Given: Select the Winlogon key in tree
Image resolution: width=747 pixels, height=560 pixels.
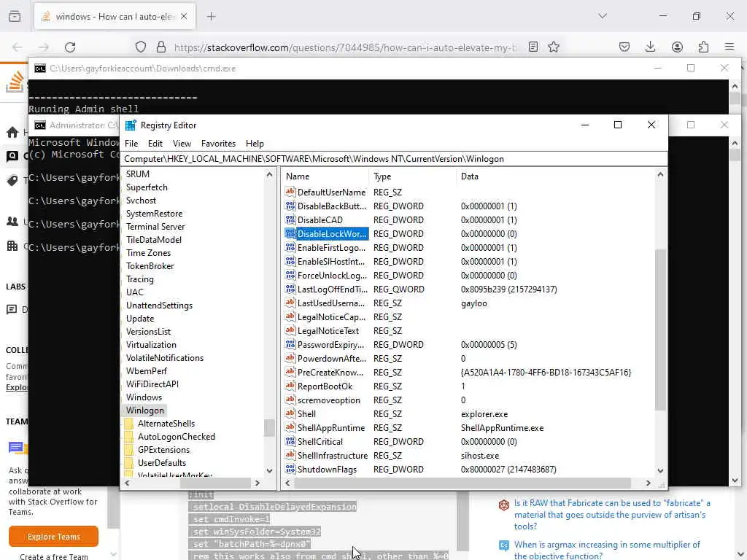Looking at the screenshot, I should (x=145, y=410).
